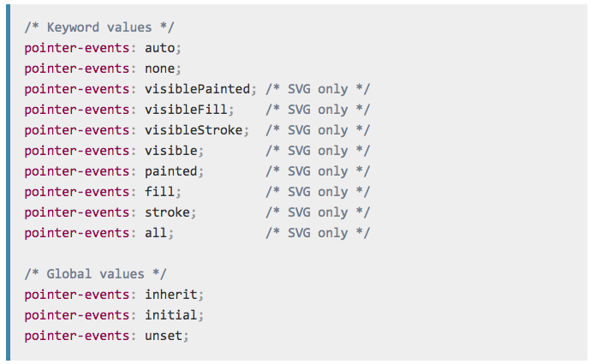Click the "unset" global value
This screenshot has height=364, width=596.
pyautogui.click(x=164, y=336)
